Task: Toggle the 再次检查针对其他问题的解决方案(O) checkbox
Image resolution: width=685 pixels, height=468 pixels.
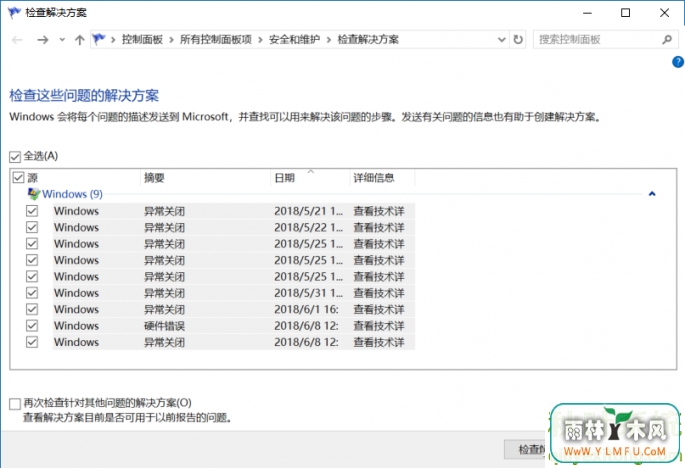Action: point(15,403)
